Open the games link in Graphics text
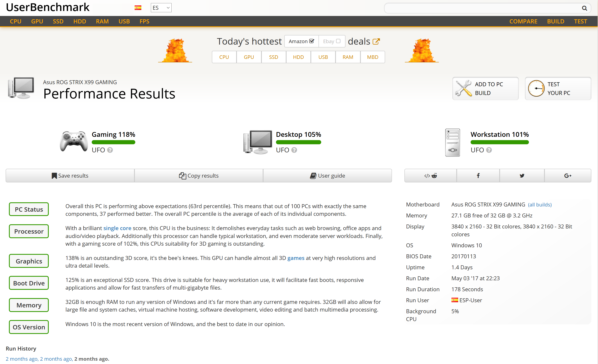This screenshot has width=598, height=364. point(296,258)
